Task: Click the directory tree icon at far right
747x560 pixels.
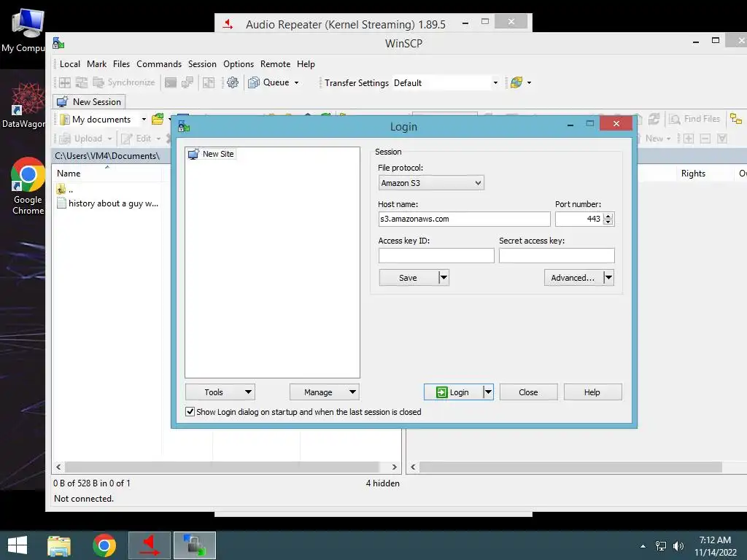Action: (736, 119)
